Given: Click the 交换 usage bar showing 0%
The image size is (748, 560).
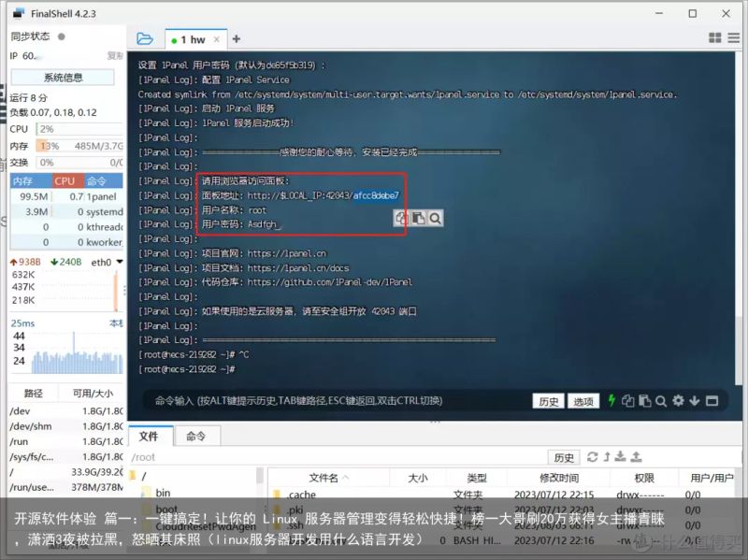Looking at the screenshot, I should pyautogui.click(x=79, y=162).
